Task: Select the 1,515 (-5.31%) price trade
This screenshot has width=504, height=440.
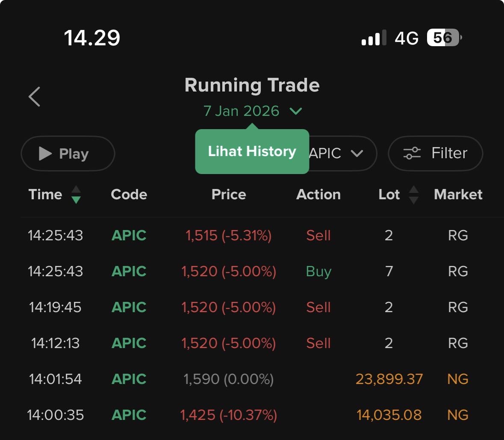Action: [228, 236]
